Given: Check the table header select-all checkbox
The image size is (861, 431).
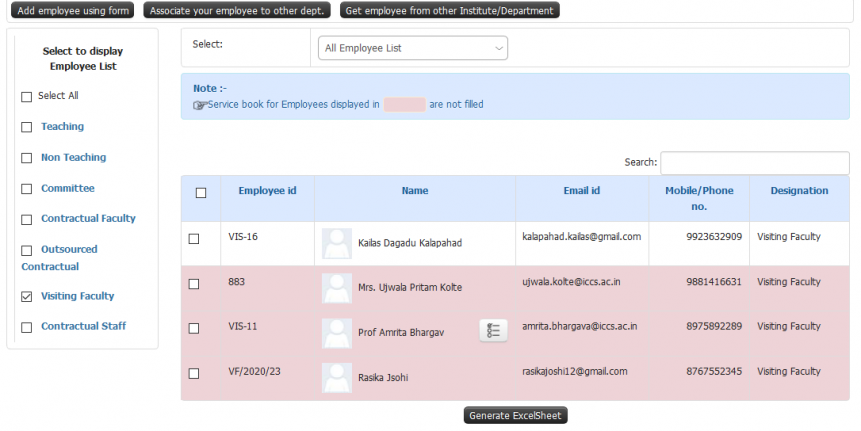Looking at the screenshot, I should coord(201,193).
